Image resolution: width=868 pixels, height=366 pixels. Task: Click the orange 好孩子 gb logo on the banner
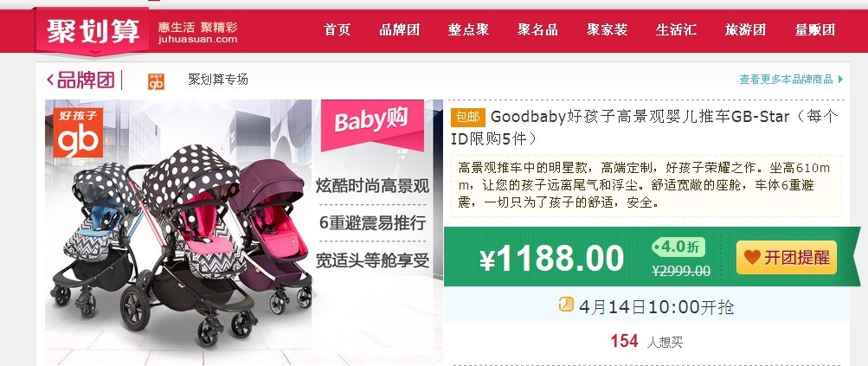tap(78, 132)
